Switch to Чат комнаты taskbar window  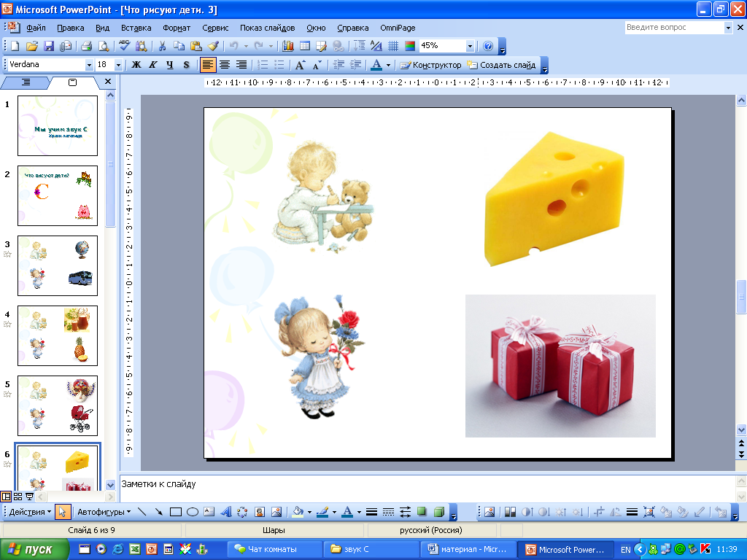(274, 549)
